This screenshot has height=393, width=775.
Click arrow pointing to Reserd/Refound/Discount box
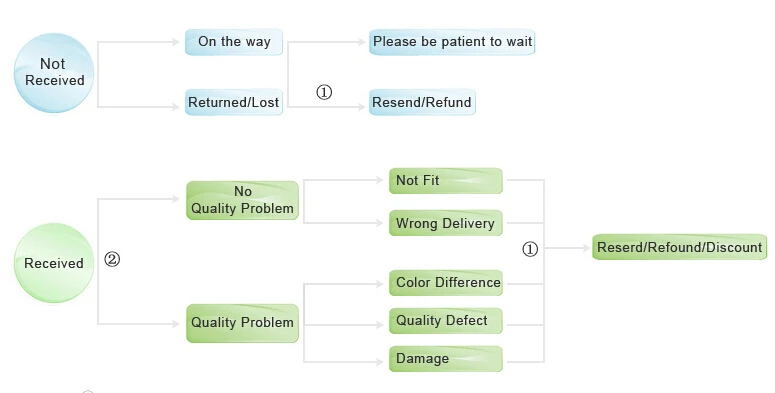click(x=586, y=248)
